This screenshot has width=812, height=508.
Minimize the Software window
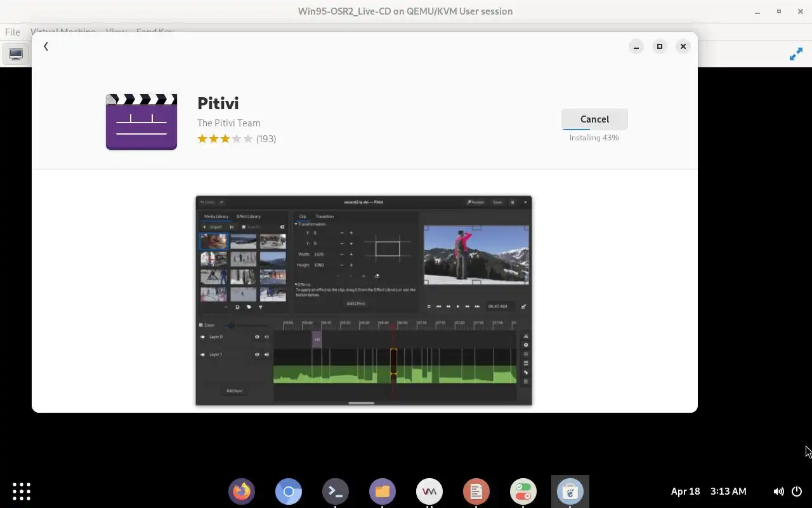636,46
